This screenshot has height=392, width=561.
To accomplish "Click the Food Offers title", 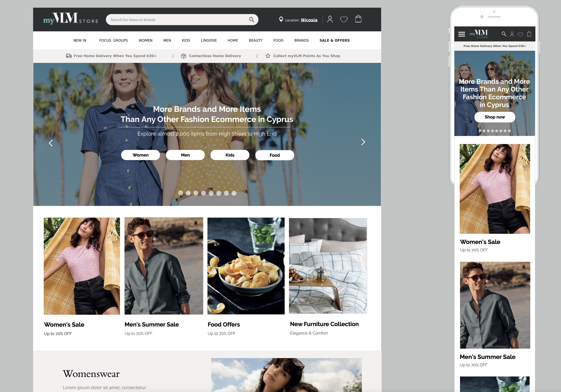I will coord(224,324).
